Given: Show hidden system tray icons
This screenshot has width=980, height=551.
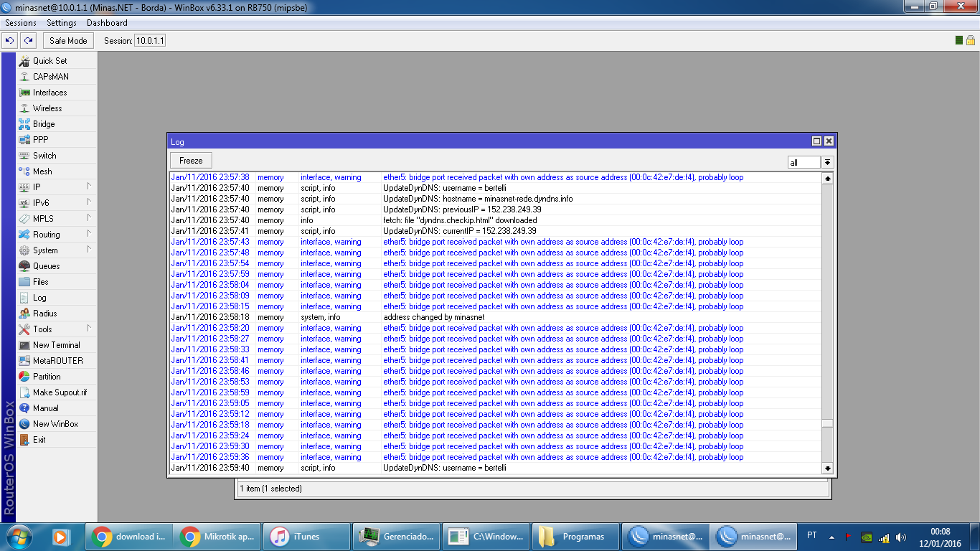Looking at the screenshot, I should pos(831,537).
